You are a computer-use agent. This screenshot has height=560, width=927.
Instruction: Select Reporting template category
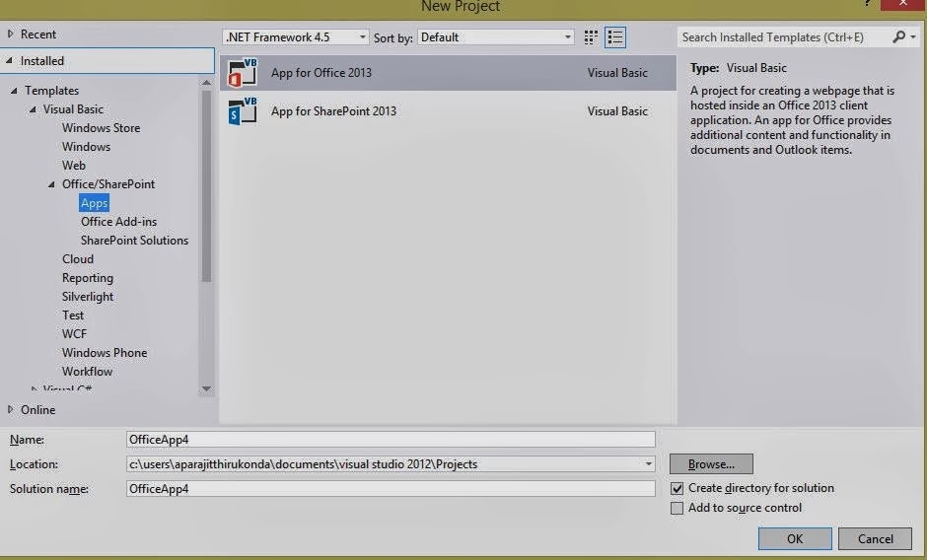point(88,278)
